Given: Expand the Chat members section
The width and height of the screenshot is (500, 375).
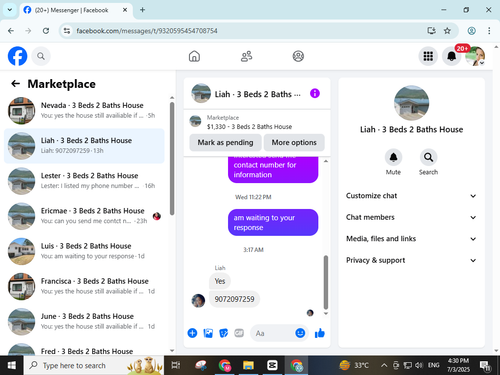Looking at the screenshot, I should pos(411,217).
